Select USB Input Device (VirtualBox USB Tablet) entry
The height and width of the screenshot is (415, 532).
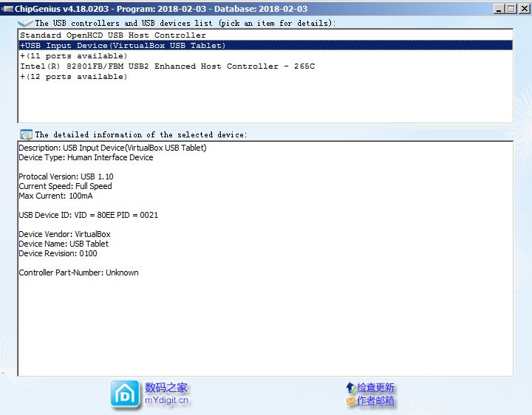tap(265, 46)
